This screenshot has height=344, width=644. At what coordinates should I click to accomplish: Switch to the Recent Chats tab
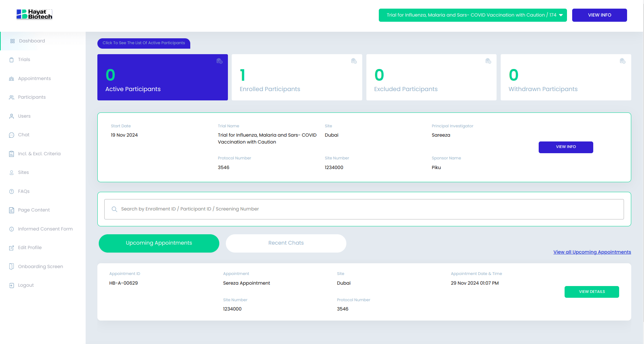(x=286, y=243)
